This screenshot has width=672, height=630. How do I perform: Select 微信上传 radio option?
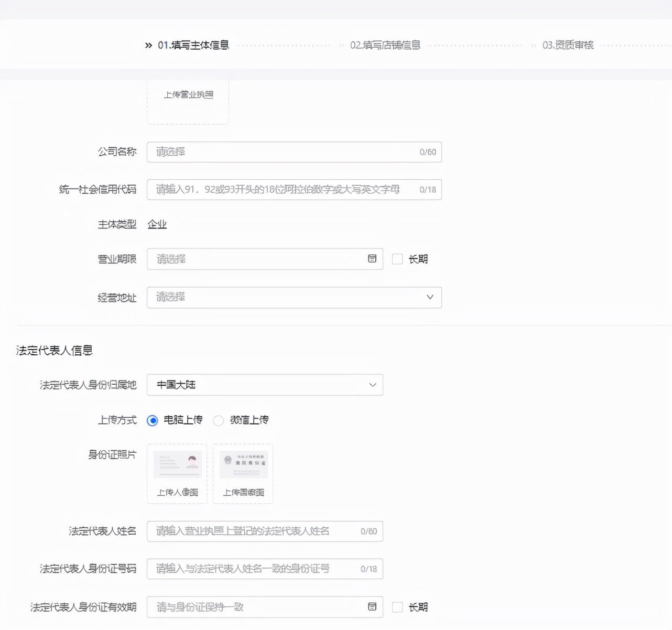tap(219, 420)
